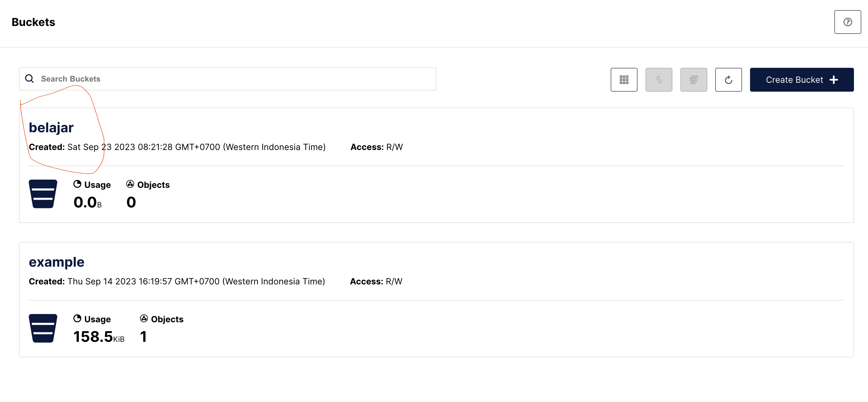Open the help icon in header
The height and width of the screenshot is (402, 868).
click(x=848, y=22)
